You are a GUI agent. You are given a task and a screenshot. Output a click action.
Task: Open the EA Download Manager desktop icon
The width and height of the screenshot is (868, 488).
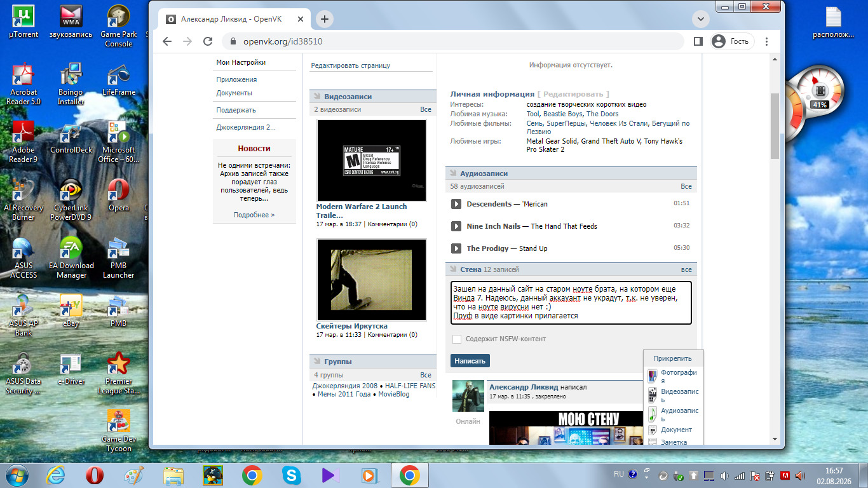71,257
